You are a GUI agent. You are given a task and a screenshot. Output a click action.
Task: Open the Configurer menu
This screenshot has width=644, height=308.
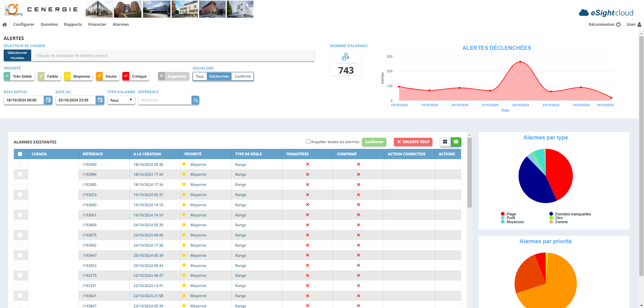click(24, 24)
